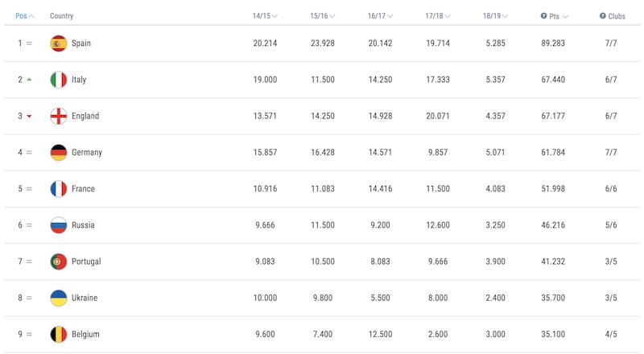Sort by the 16/17 season column
The image size is (644, 354).
(380, 16)
